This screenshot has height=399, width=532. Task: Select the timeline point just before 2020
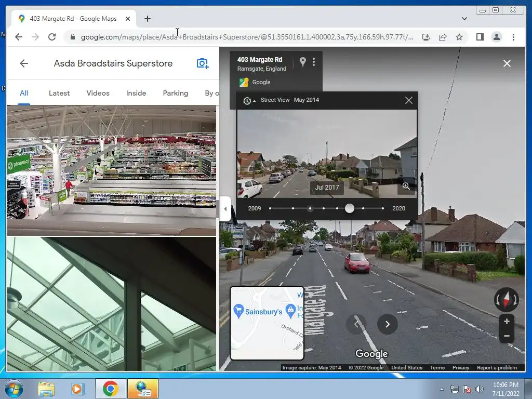click(363, 208)
